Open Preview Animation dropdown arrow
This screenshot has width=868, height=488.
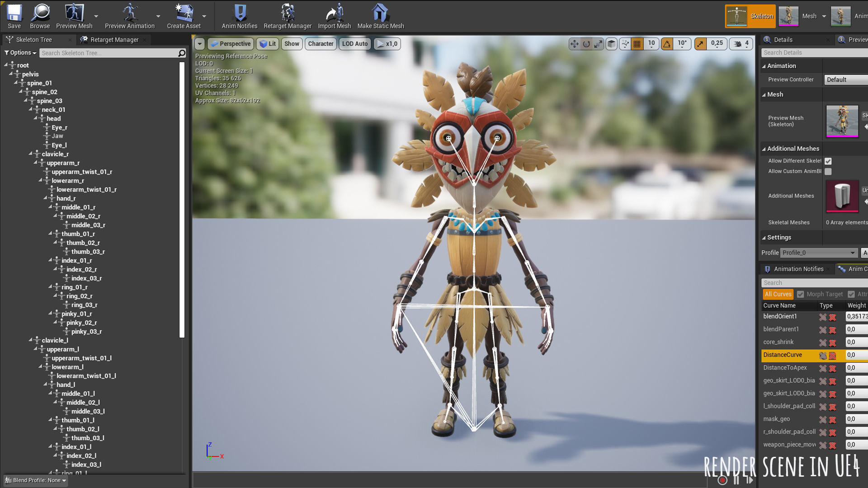pyautogui.click(x=158, y=16)
